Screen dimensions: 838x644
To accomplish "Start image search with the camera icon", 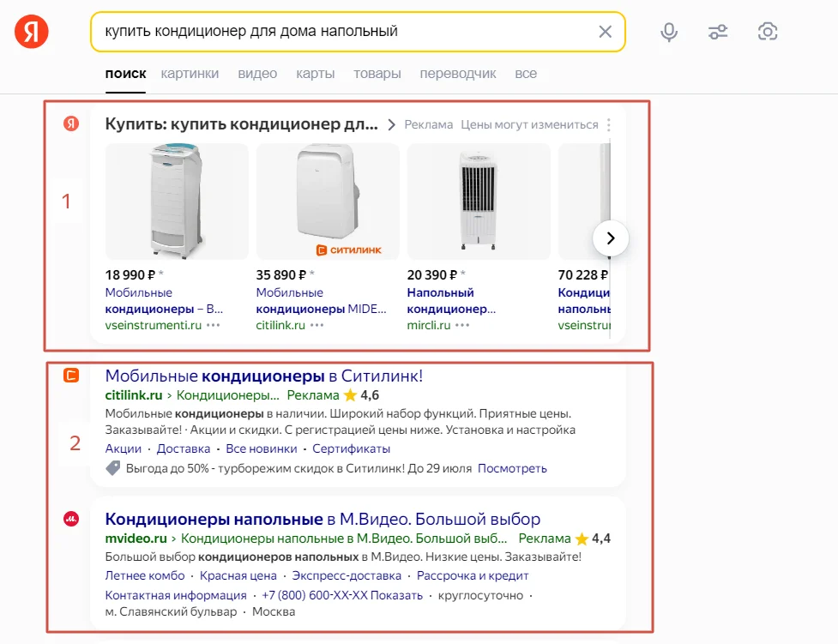I will (x=768, y=32).
